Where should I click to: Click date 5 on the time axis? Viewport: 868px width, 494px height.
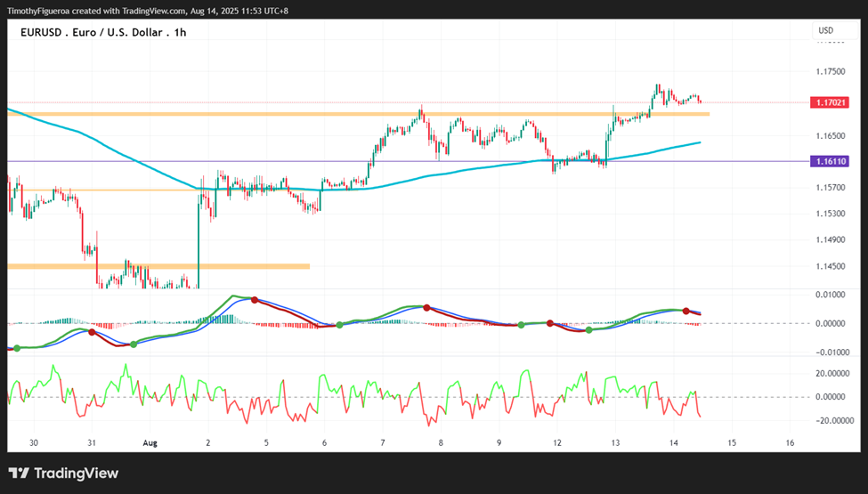pos(266,443)
